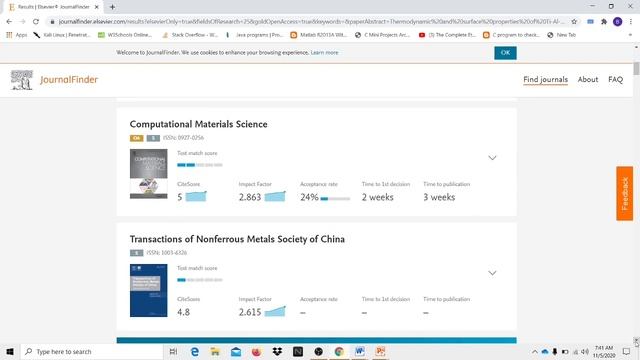Click Learn more in cookie banner
The width and height of the screenshot is (640, 360).
point(324,53)
